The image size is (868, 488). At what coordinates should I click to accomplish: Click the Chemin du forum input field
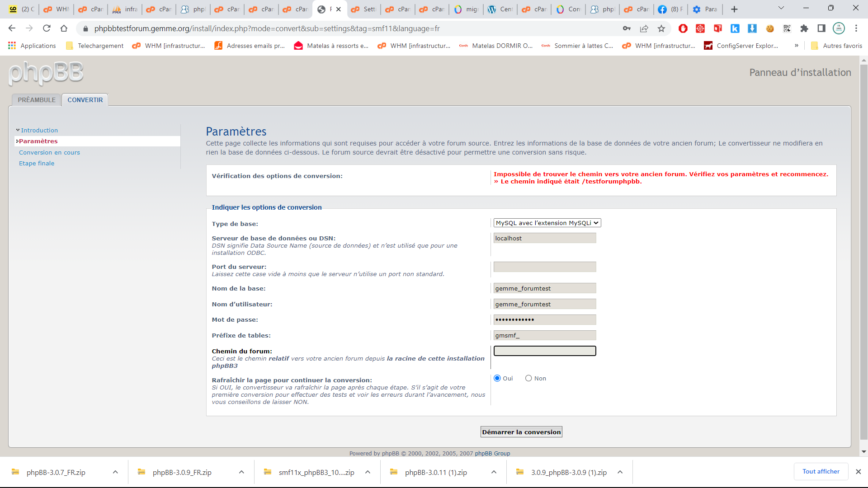(x=544, y=351)
